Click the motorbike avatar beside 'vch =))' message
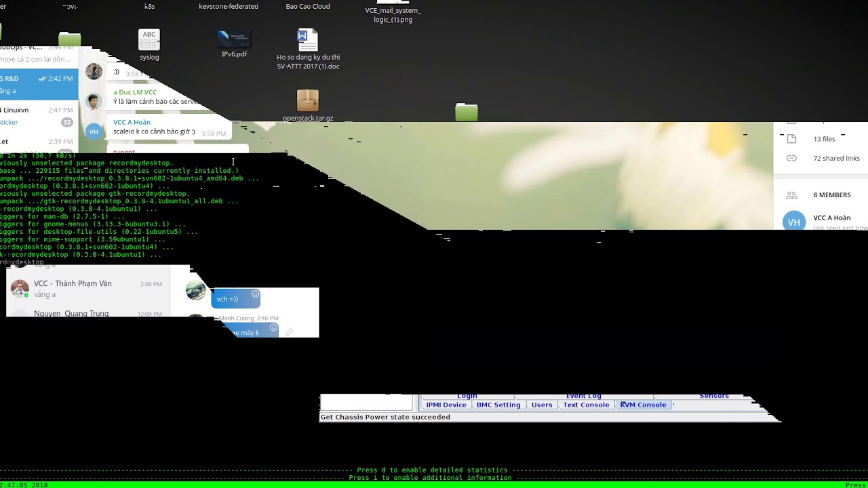Viewport: 868px width, 488px height. coord(195,291)
